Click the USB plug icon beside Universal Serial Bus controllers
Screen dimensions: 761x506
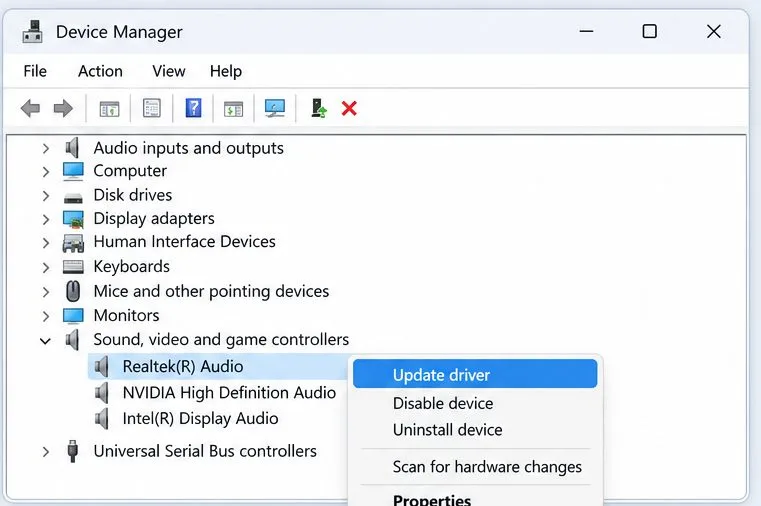[x=73, y=451]
